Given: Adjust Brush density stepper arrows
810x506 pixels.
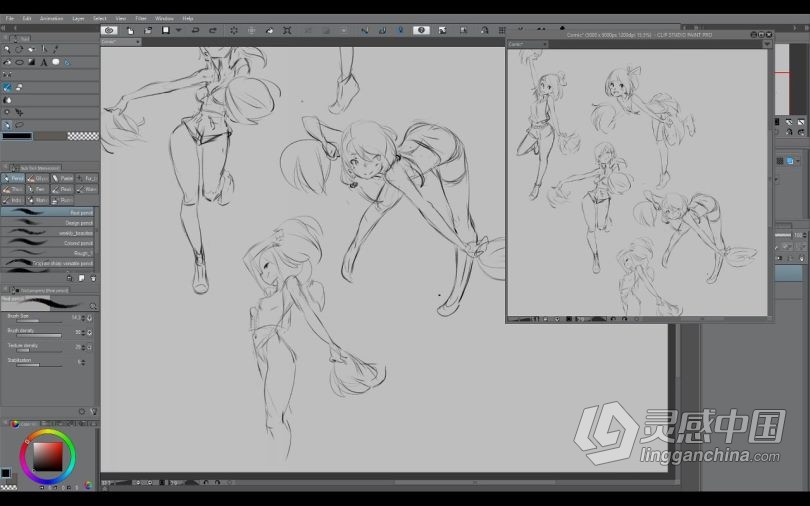Looking at the screenshot, I should (83, 333).
